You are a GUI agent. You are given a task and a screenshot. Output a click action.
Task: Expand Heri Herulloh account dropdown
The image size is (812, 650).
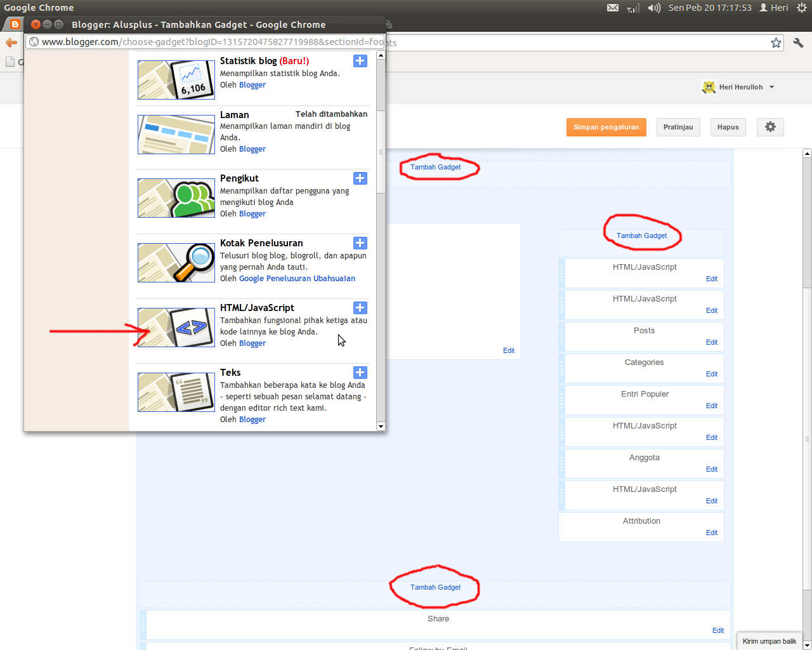point(771,87)
